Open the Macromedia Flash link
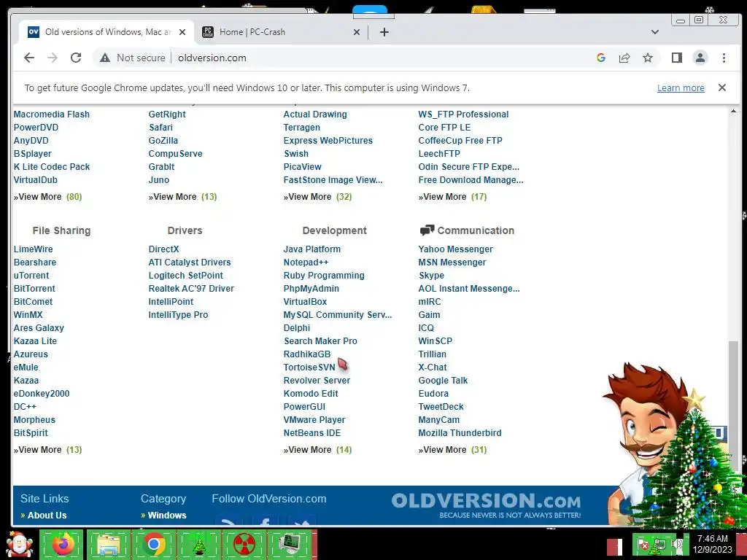Screen dimensions: 747x560 52,114
